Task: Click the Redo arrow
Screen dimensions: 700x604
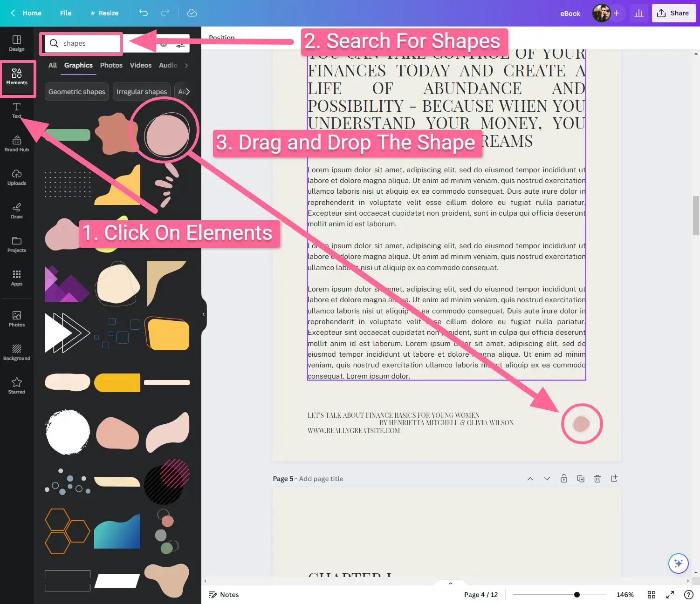Action: click(x=165, y=13)
